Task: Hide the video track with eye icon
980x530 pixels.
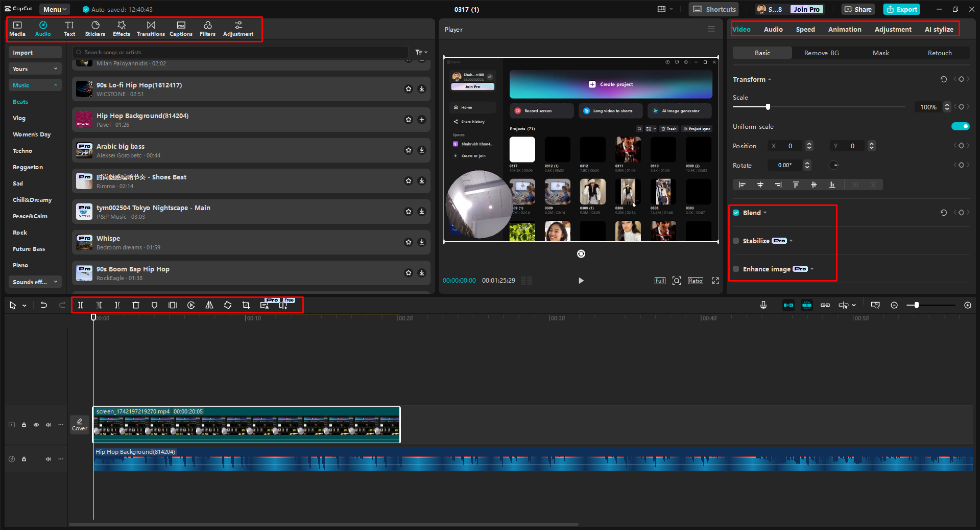Action: click(x=36, y=425)
